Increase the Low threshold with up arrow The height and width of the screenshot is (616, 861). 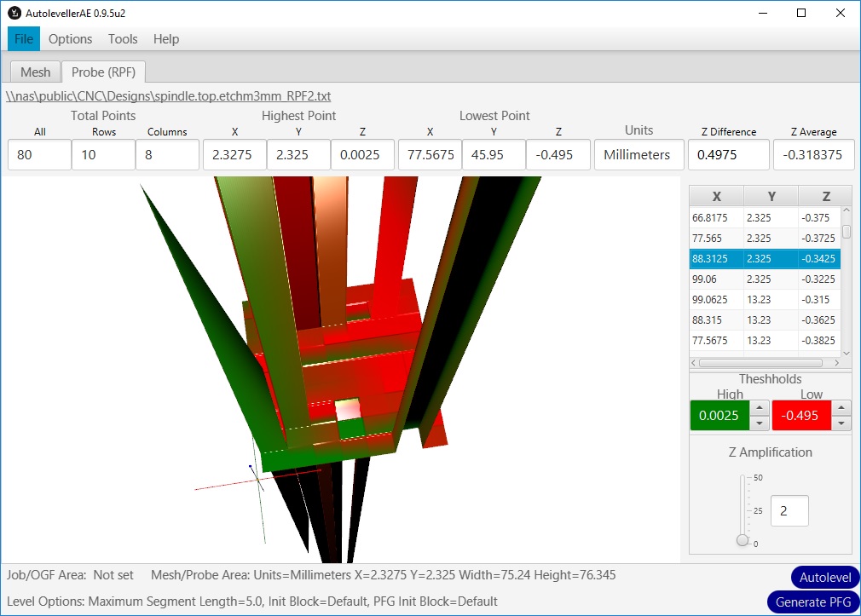[x=841, y=409]
